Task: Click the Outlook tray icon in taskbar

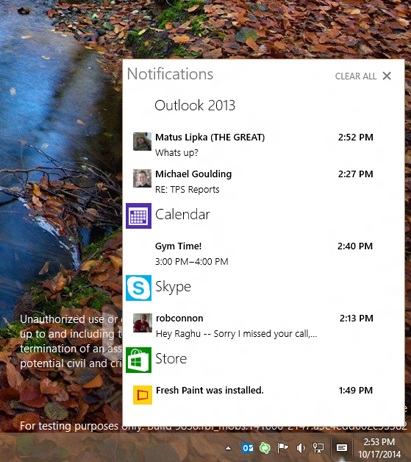Action: click(247, 448)
